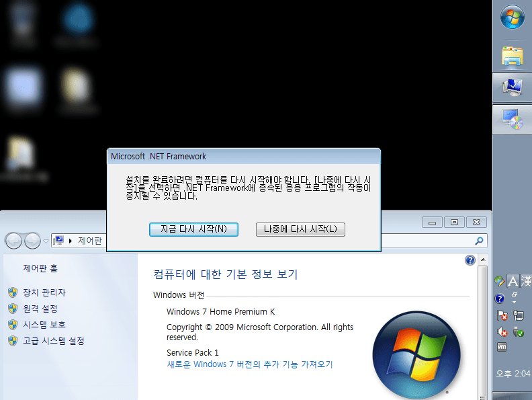This screenshot has height=400, width=532.
Task: Click the network tray icon
Action: [x=519, y=315]
